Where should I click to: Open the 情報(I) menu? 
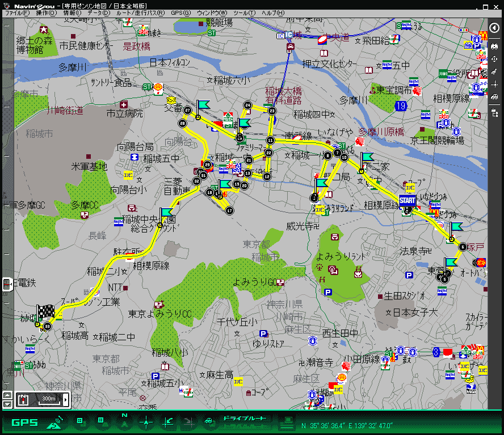(72, 13)
